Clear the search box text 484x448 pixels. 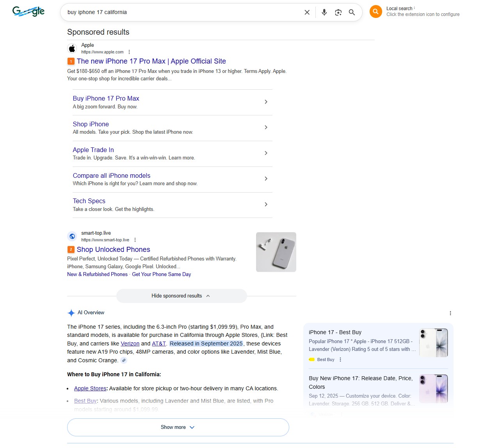(307, 12)
